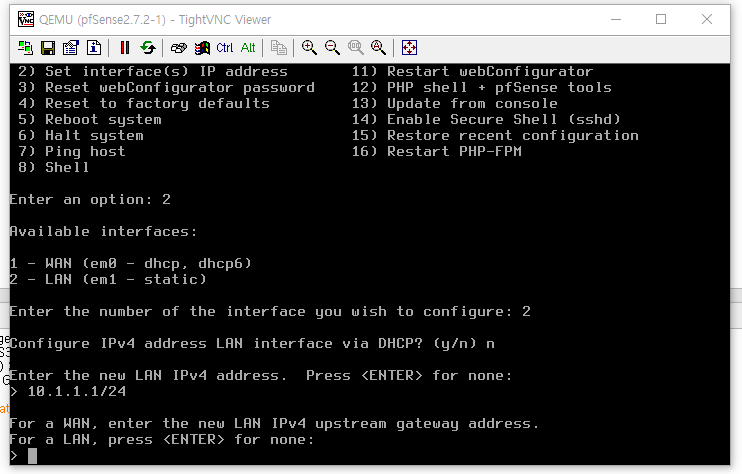Viewport: 742px width, 474px height.
Task: Pause the remote screen updates
Action: pyautogui.click(x=125, y=48)
